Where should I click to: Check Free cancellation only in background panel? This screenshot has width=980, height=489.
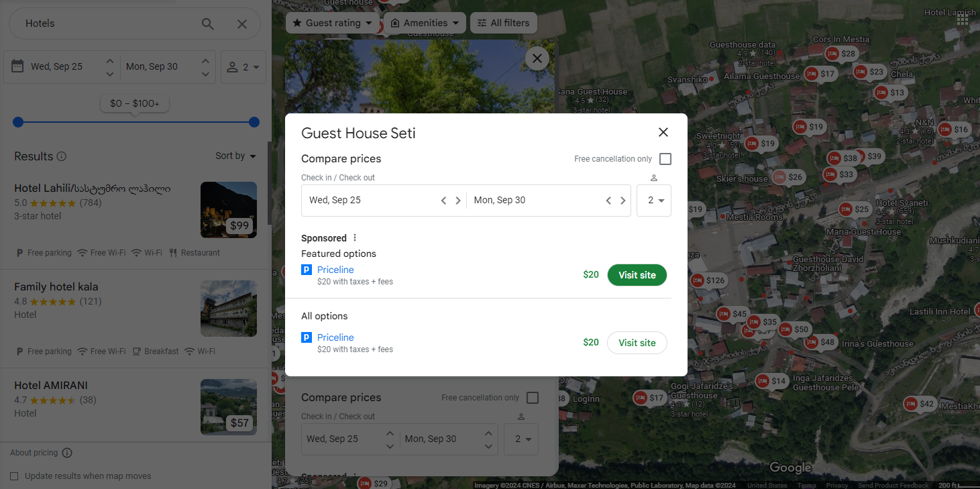[x=533, y=398]
